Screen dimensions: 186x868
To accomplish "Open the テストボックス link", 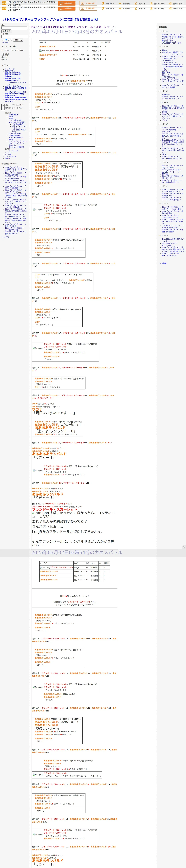I will 10,156.
